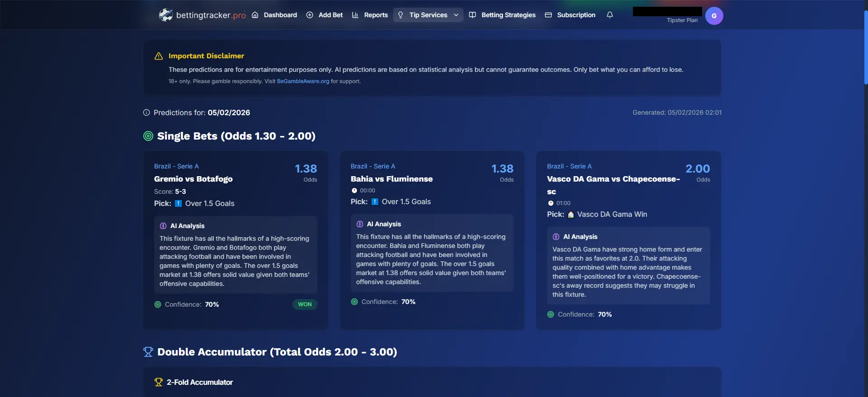Click the Score: 5-3 text

(170, 191)
